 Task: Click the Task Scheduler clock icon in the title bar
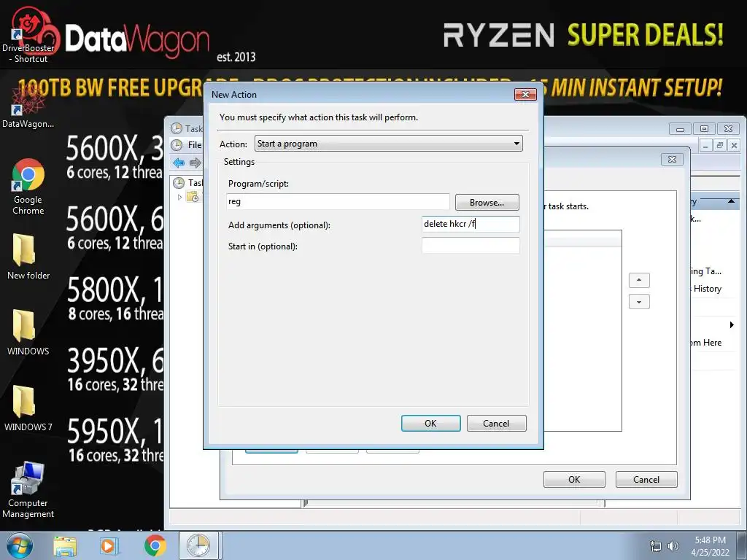click(x=177, y=128)
